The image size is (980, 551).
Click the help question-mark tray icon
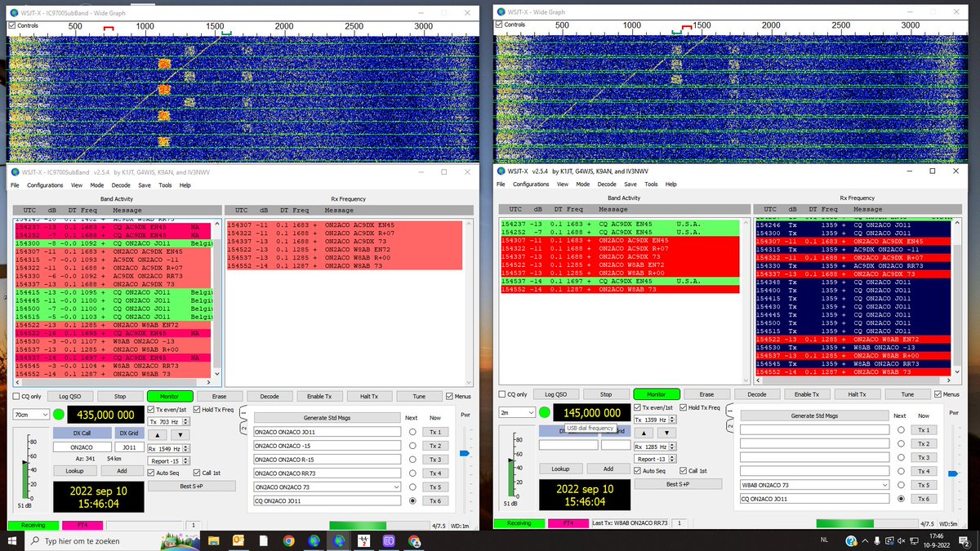coord(850,540)
